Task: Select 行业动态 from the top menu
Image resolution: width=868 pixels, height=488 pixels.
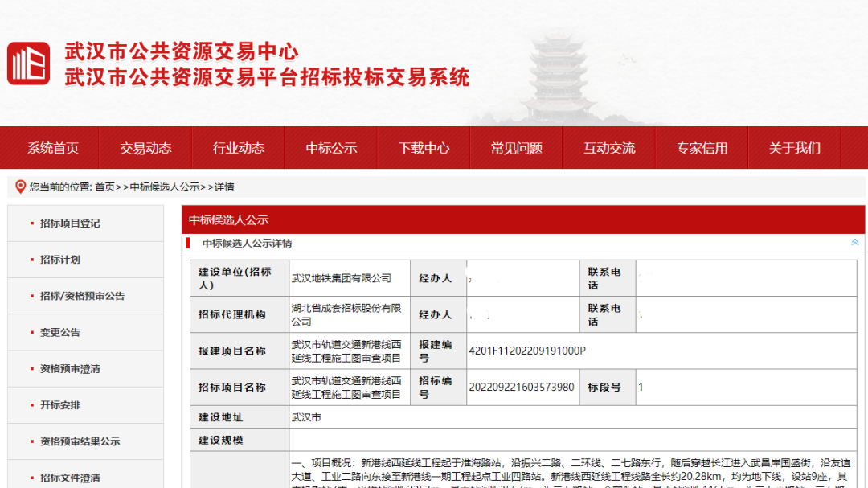Action: coord(238,148)
